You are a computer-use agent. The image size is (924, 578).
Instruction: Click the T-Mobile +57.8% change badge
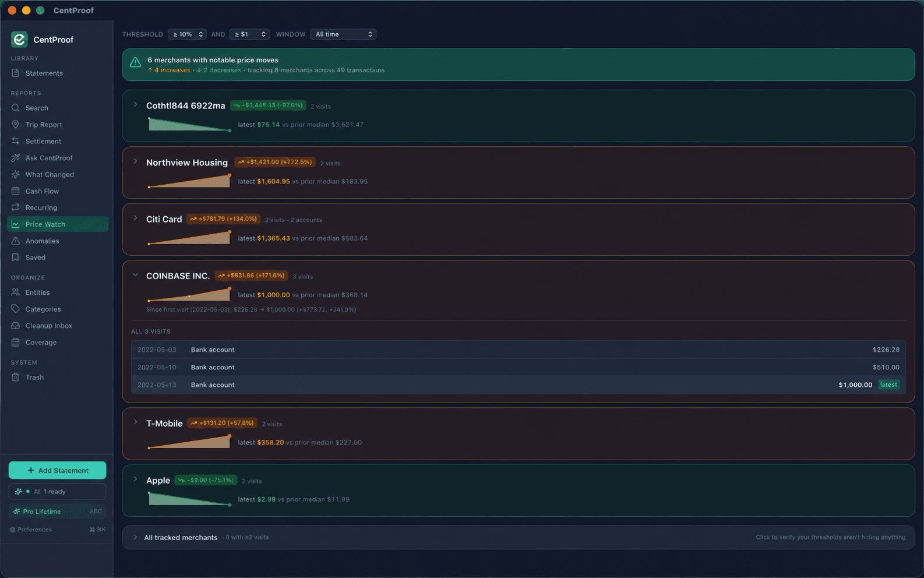pos(222,423)
